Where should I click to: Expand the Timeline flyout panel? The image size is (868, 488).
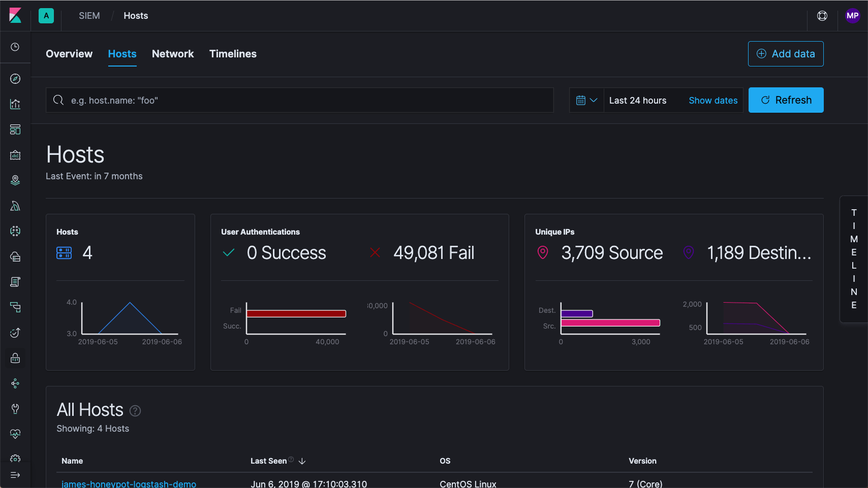(x=854, y=259)
